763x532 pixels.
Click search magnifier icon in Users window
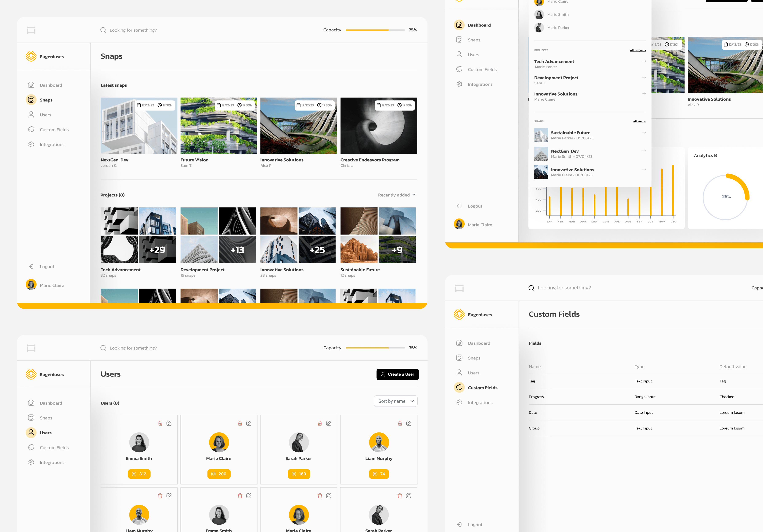[103, 348]
